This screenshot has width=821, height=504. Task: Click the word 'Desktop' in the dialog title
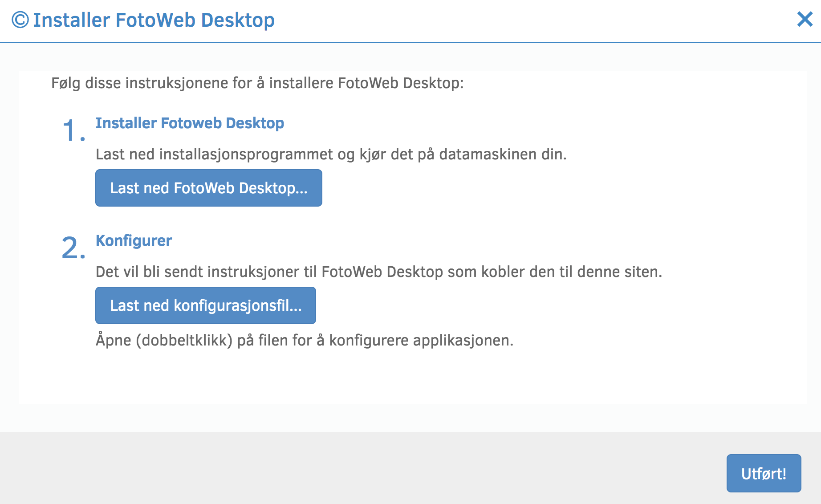[x=237, y=20]
